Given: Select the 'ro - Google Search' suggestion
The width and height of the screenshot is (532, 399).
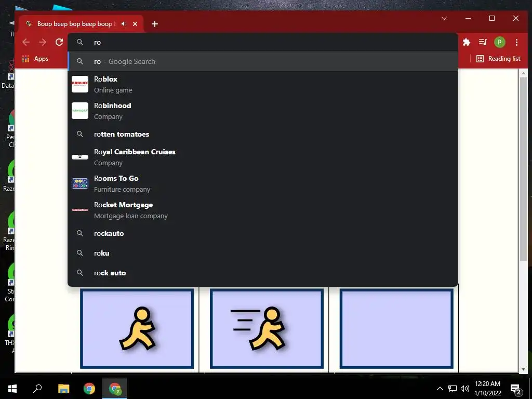Looking at the screenshot, I should click(263, 61).
